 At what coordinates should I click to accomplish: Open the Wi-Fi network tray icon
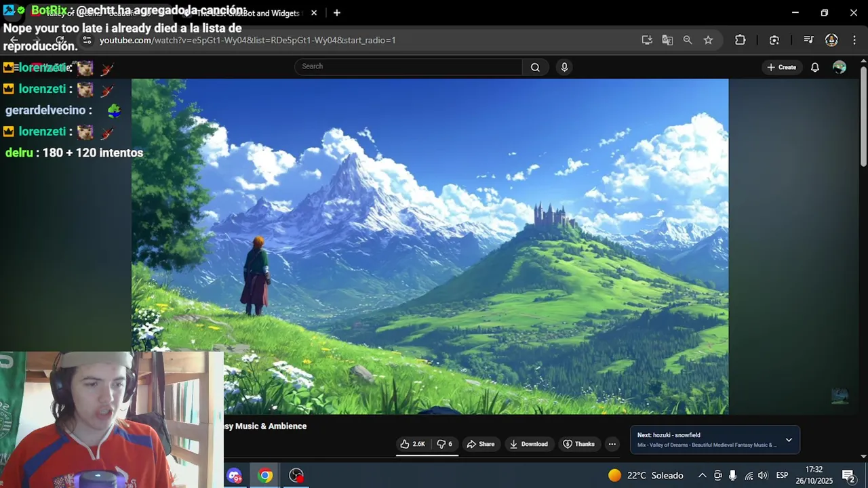coord(749,476)
